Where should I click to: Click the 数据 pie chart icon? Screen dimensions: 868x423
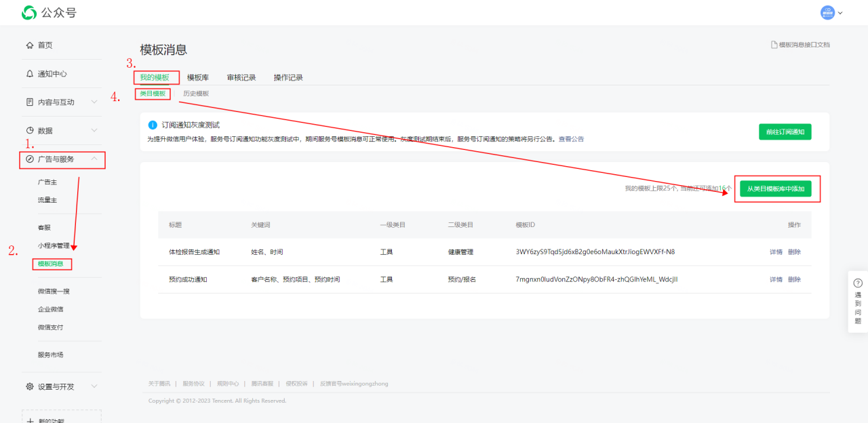(x=29, y=131)
